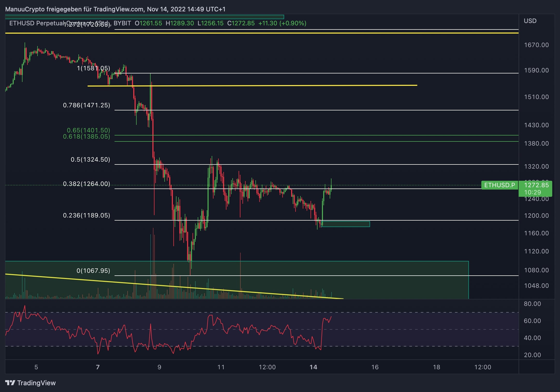Screen dimensions: 560x392
Task: Select the 0.65(1401.50) Fibonacci label
Action: [x=89, y=130]
